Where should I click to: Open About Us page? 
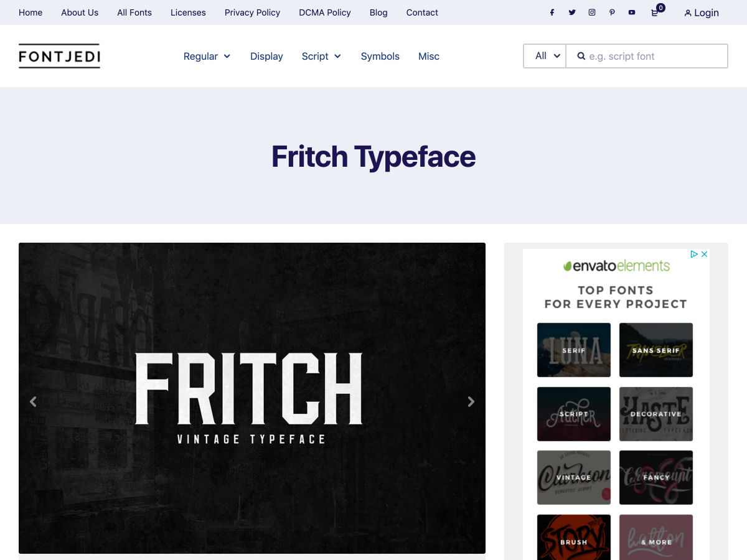coord(80,12)
